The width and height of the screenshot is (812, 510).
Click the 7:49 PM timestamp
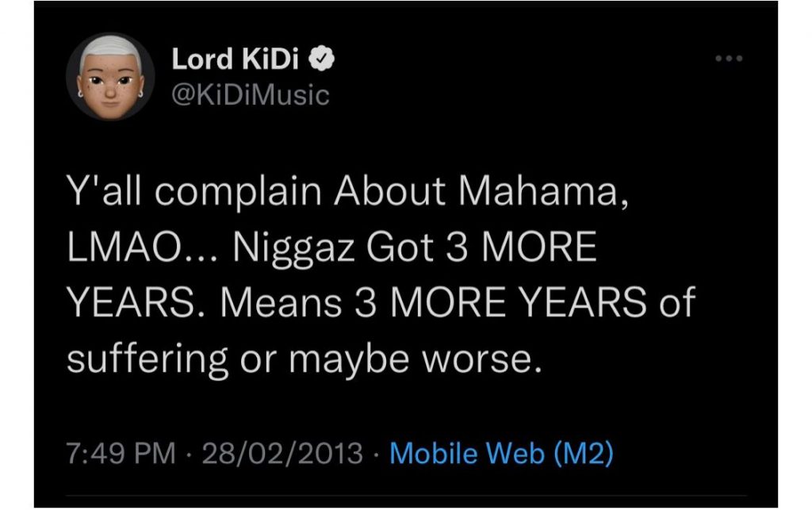tap(121, 454)
